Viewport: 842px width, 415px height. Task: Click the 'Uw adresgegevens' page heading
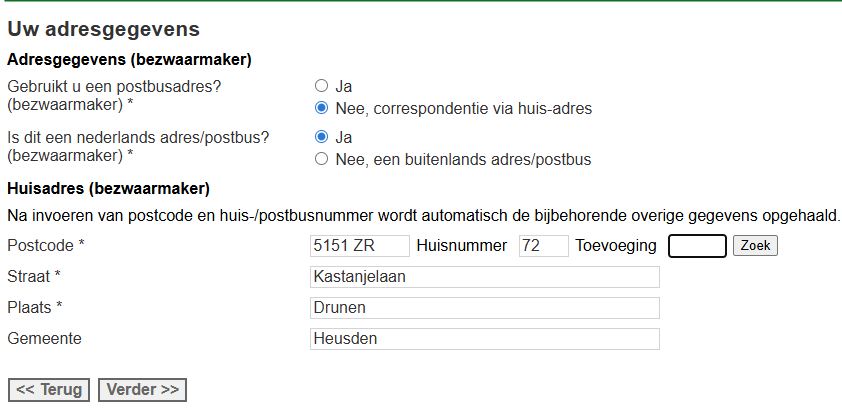tap(103, 30)
